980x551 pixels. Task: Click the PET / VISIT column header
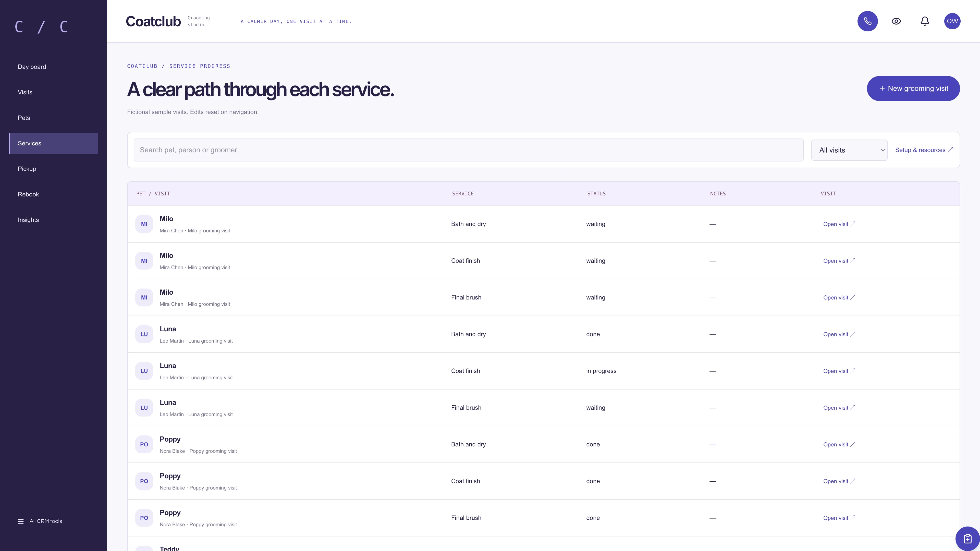153,194
